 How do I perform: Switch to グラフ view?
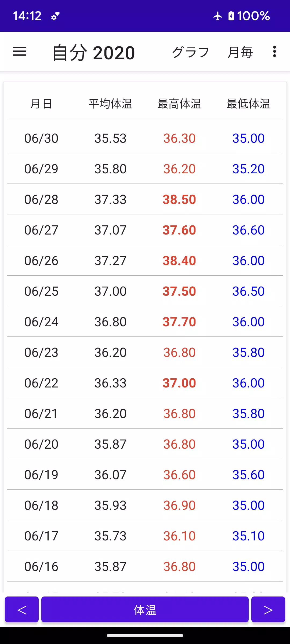[x=191, y=52]
